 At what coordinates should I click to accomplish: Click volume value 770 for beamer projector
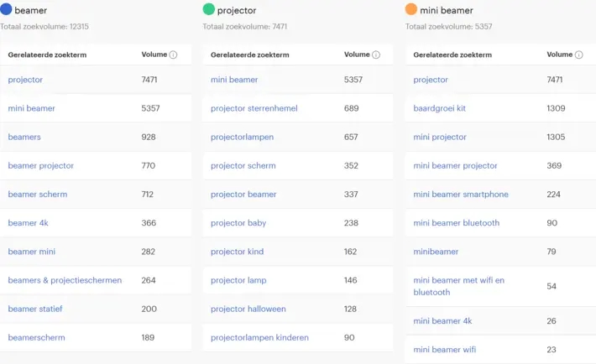coord(149,166)
